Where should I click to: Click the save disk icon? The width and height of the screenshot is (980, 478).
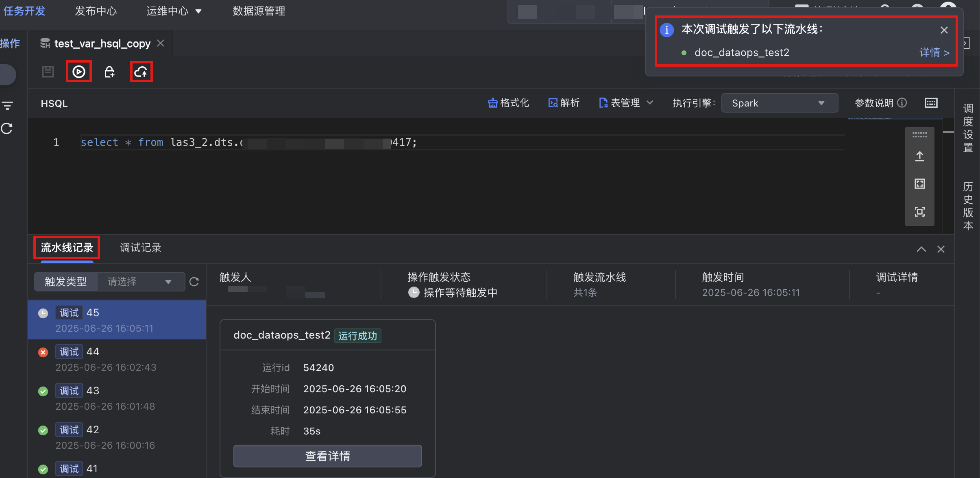tap(48, 72)
